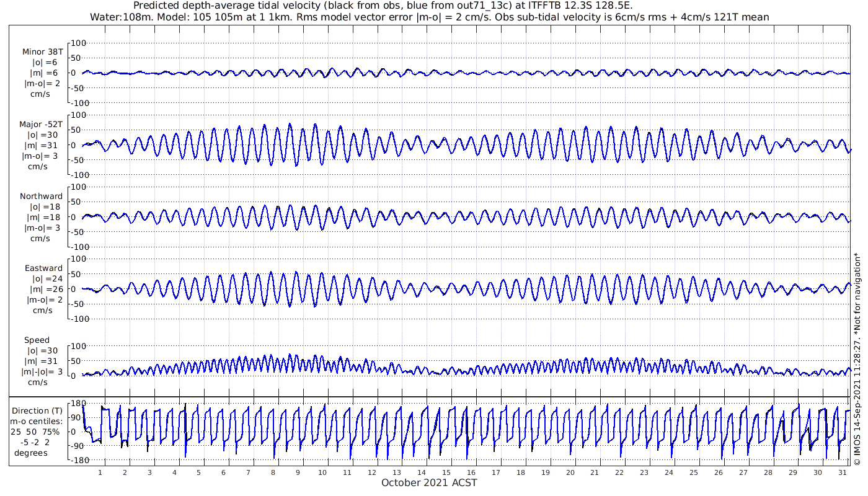
Task: Click the '100' top tick of Minor axis
Action: click(79, 43)
